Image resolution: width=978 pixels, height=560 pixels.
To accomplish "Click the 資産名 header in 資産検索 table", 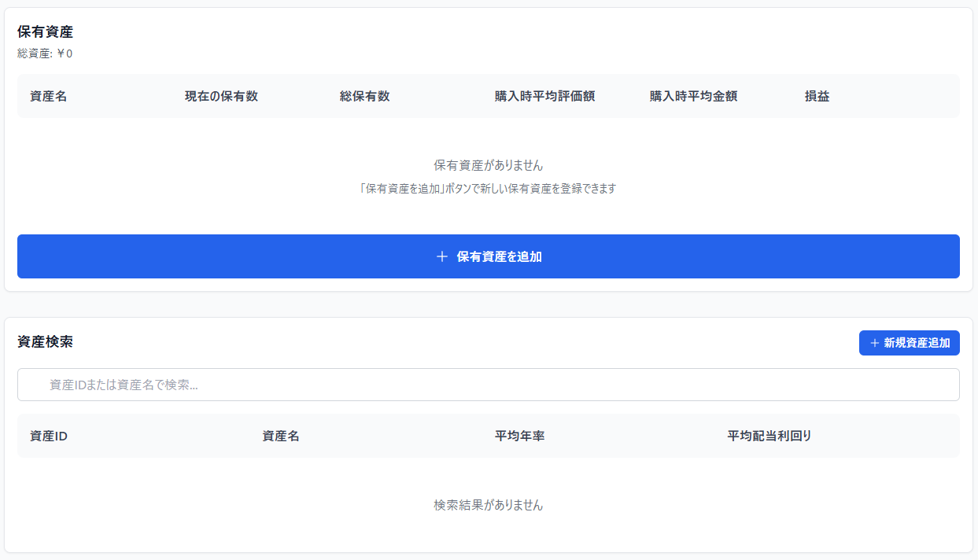I will (281, 436).
